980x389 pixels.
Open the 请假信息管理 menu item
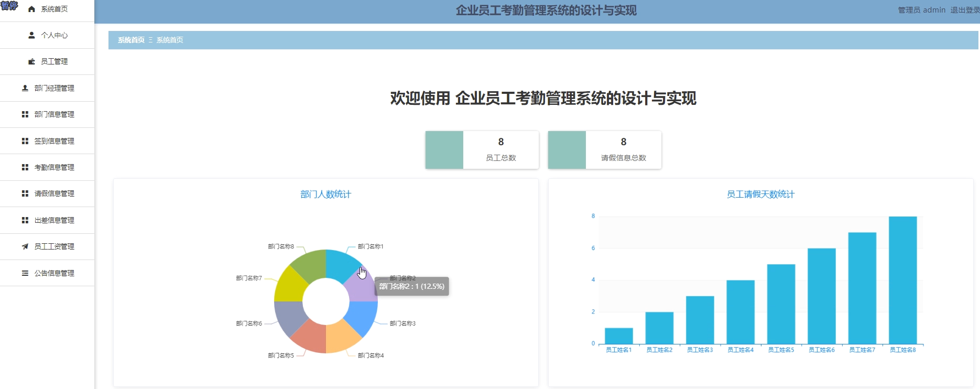[x=47, y=193]
